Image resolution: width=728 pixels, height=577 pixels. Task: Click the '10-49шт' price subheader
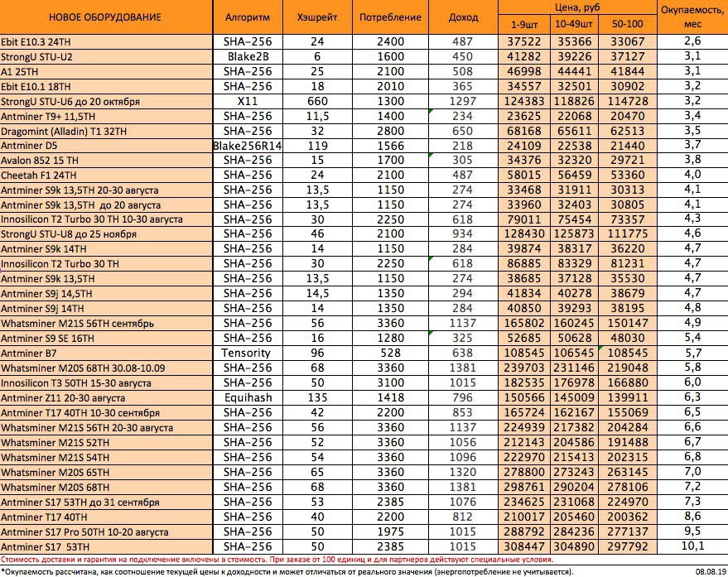pyautogui.click(x=574, y=24)
